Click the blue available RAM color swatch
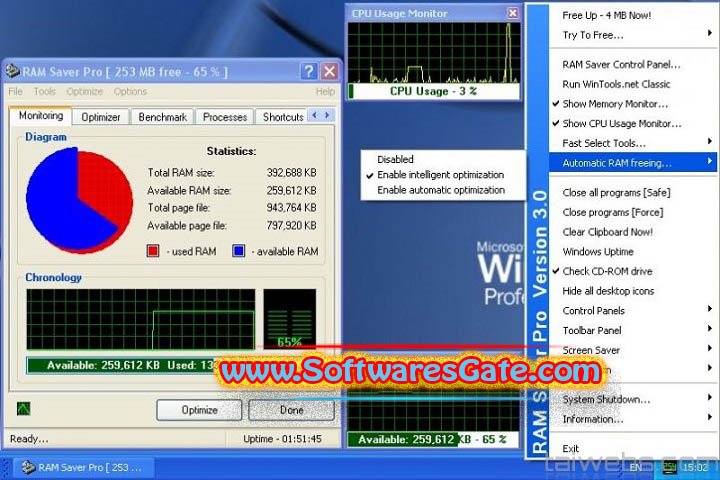The height and width of the screenshot is (480, 720). point(238,251)
